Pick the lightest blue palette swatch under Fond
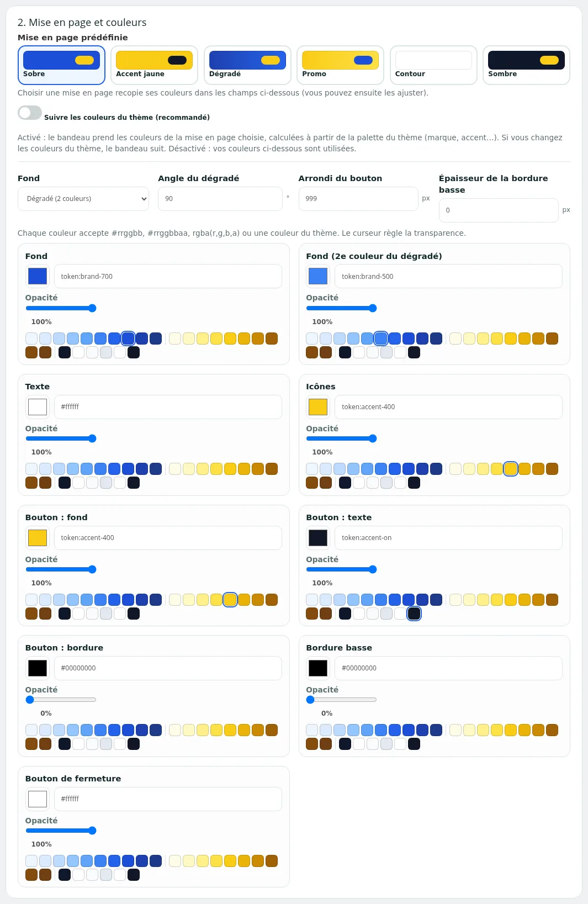 [x=31, y=339]
